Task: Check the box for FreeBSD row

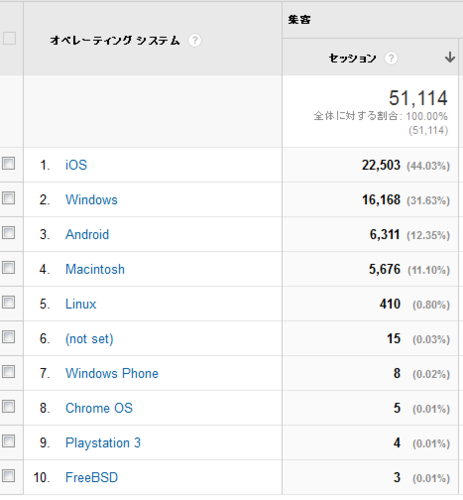Action: point(9,476)
